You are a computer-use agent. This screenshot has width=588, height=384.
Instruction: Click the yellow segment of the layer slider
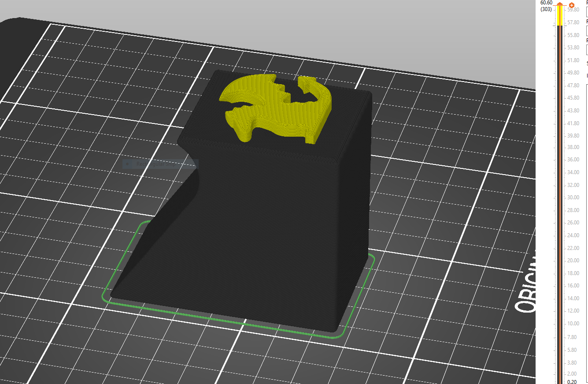click(560, 16)
